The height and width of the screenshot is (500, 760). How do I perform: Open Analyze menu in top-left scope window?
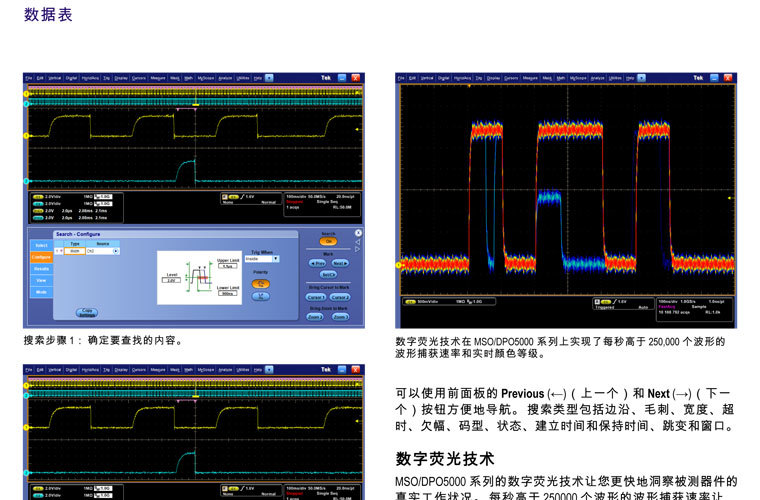coord(225,78)
